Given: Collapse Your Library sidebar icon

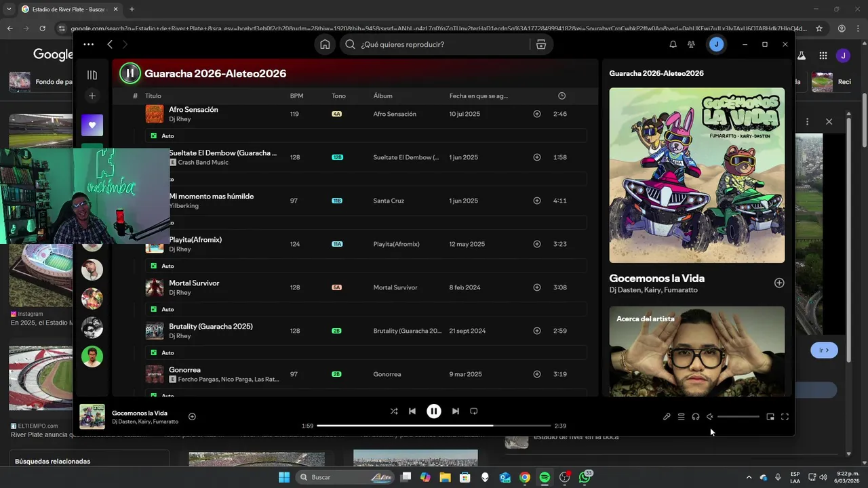Looking at the screenshot, I should [92, 75].
